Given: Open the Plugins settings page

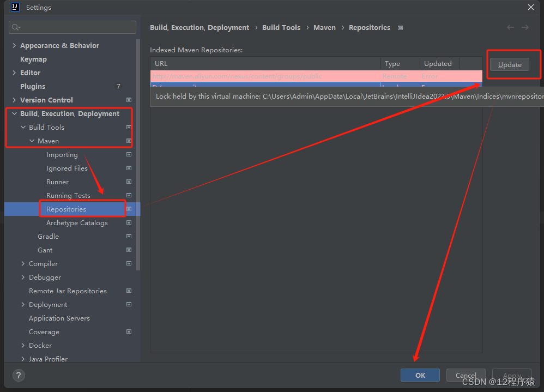Looking at the screenshot, I should [x=33, y=86].
